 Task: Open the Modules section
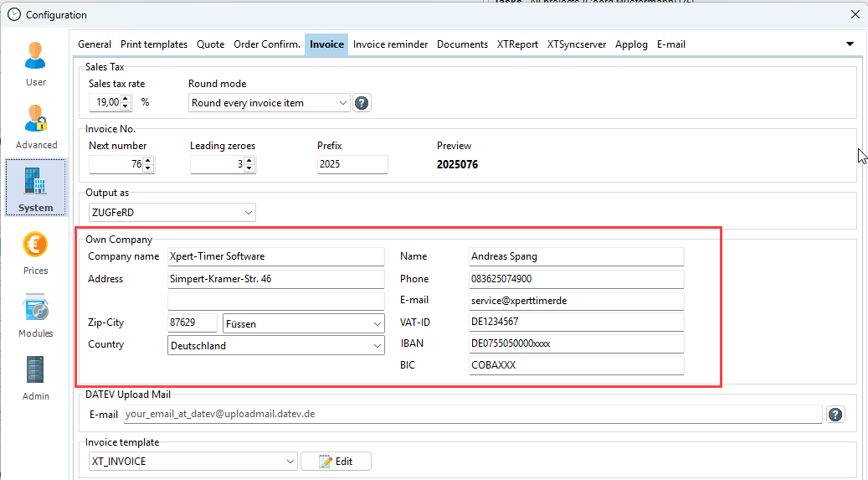click(x=36, y=315)
